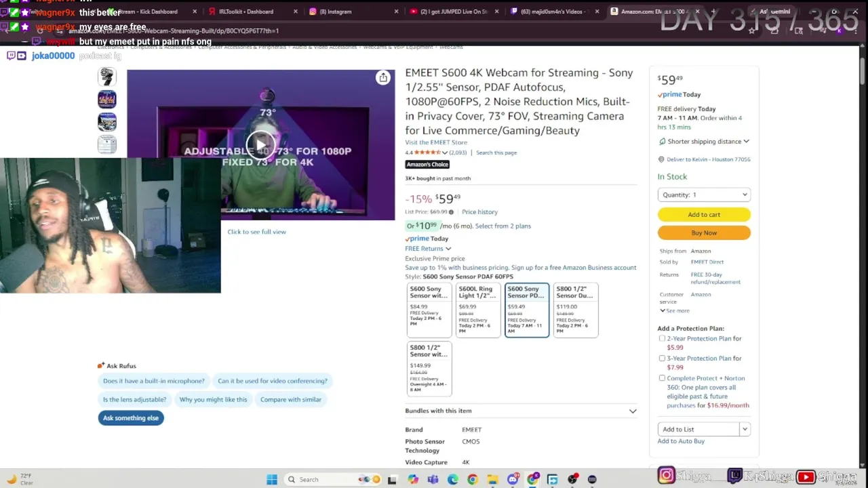Open the Windows Start menu
The width and height of the screenshot is (868, 488).
[272, 479]
